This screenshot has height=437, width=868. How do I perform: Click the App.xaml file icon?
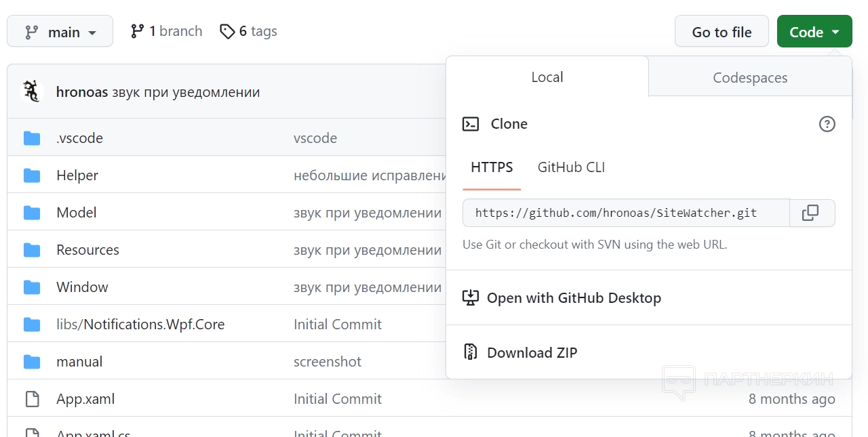32,399
